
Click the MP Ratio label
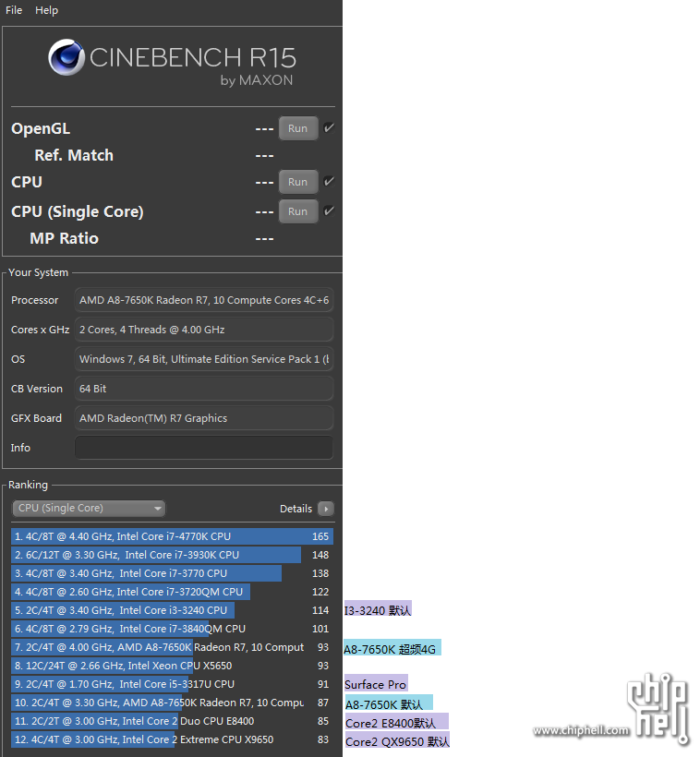point(65,238)
